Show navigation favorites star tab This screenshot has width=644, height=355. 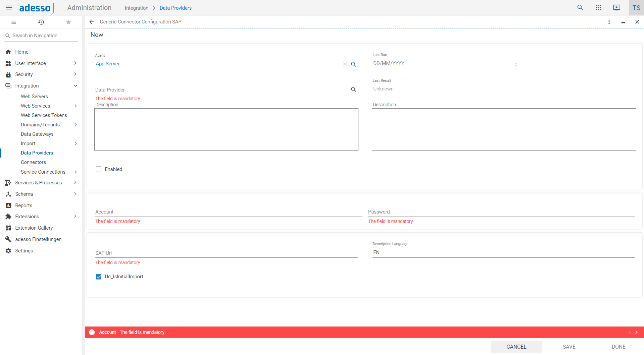[68, 22]
